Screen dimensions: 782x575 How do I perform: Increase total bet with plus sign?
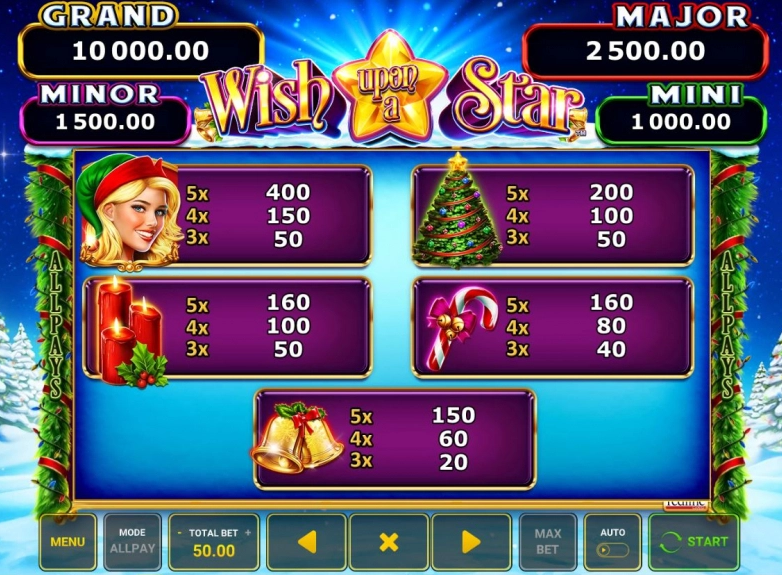coord(248,533)
